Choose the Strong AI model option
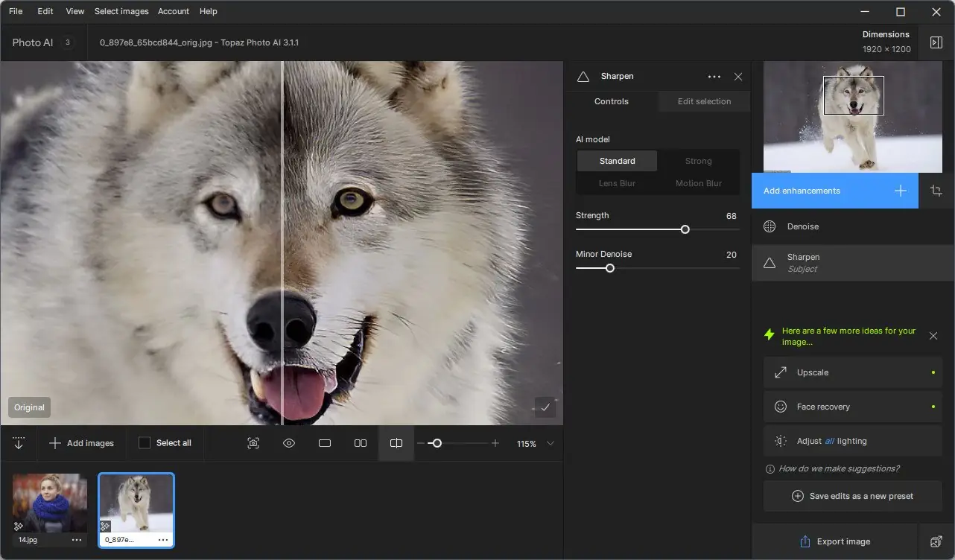955x560 pixels. (x=698, y=161)
